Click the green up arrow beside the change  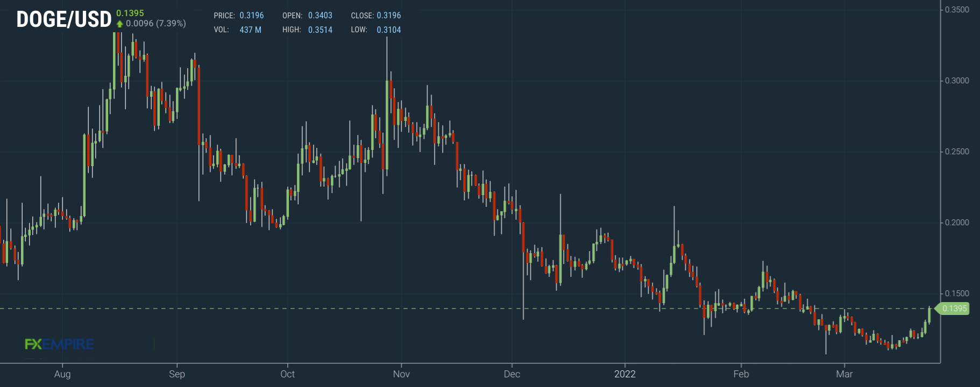pos(120,24)
